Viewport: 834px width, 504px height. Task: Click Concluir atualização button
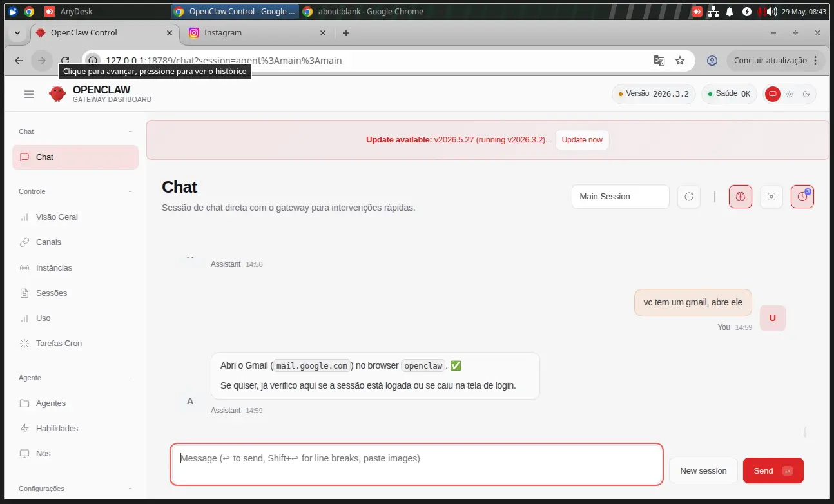coord(770,61)
